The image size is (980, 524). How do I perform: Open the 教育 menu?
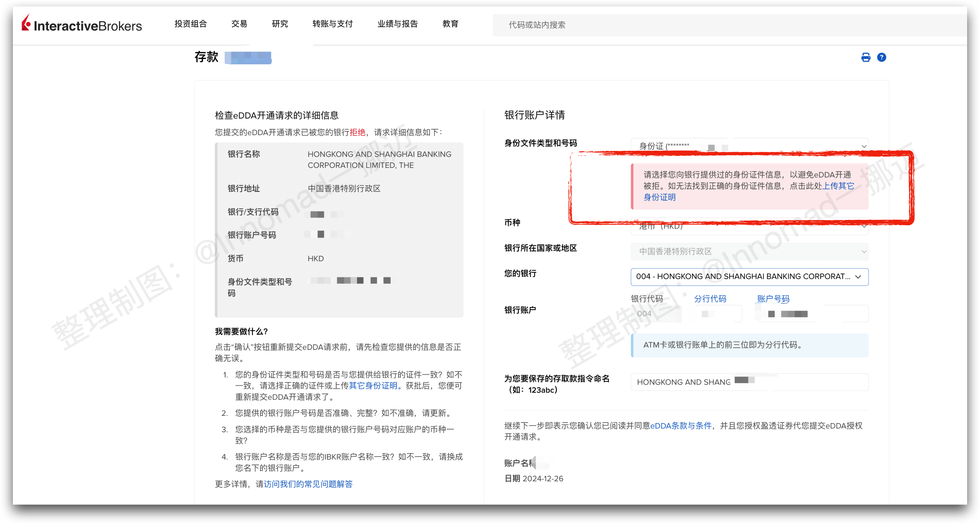click(450, 24)
